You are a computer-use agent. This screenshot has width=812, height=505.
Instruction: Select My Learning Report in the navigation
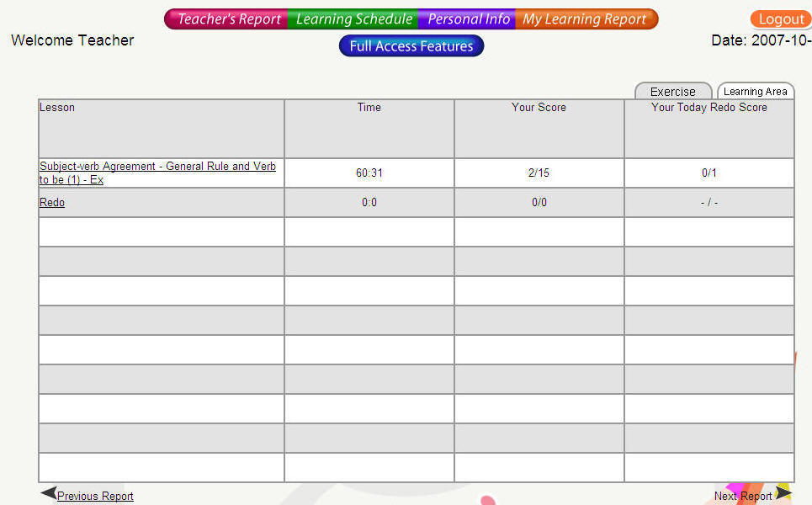point(585,19)
